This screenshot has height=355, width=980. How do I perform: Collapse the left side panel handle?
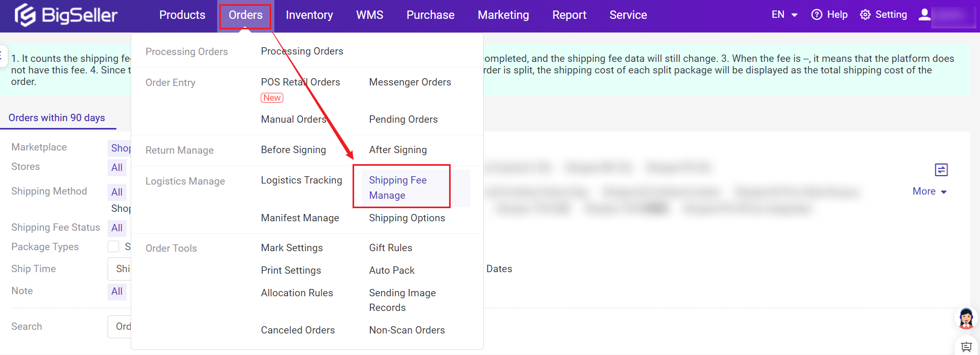pos(3,56)
